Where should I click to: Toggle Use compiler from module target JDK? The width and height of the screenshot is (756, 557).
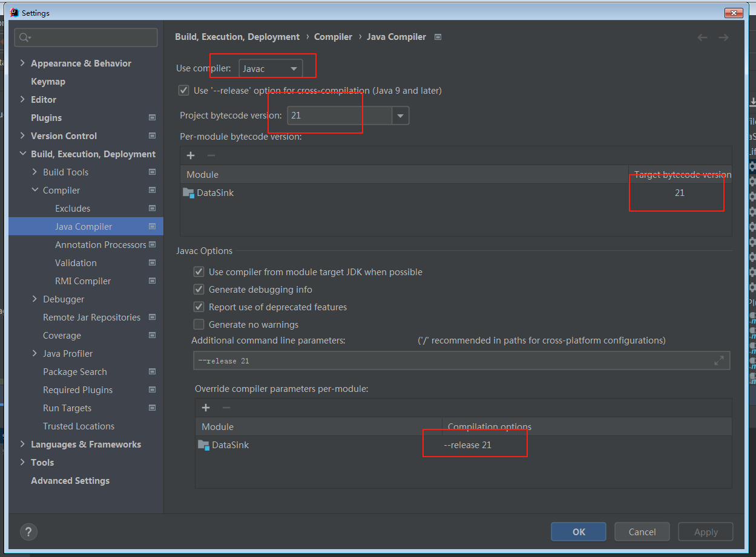[199, 272]
